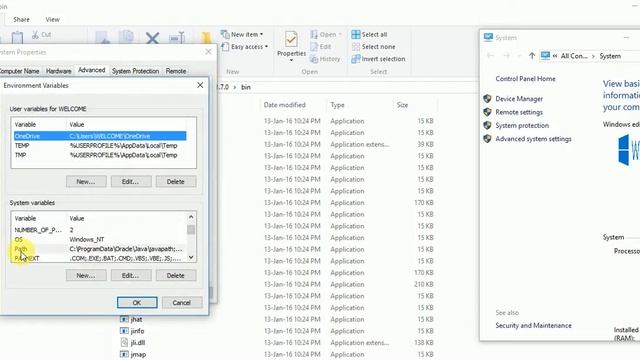Click Back arrow in System window
Image resolution: width=640 pixels, height=360 pixels.
(491, 56)
